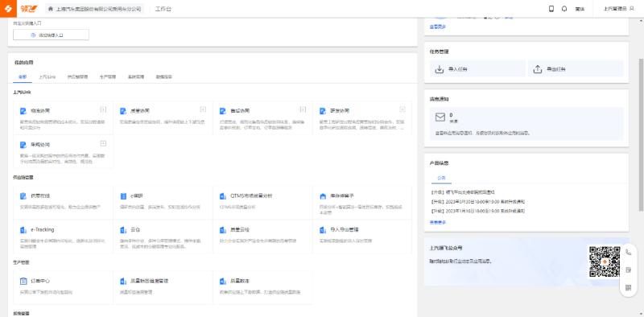Open the 研发协同 app via its blue icon

pyautogui.click(x=323, y=111)
